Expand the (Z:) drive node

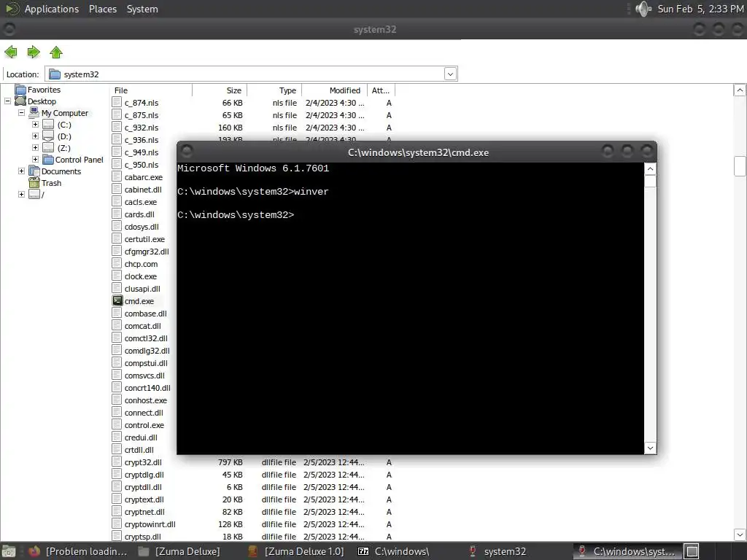click(35, 147)
